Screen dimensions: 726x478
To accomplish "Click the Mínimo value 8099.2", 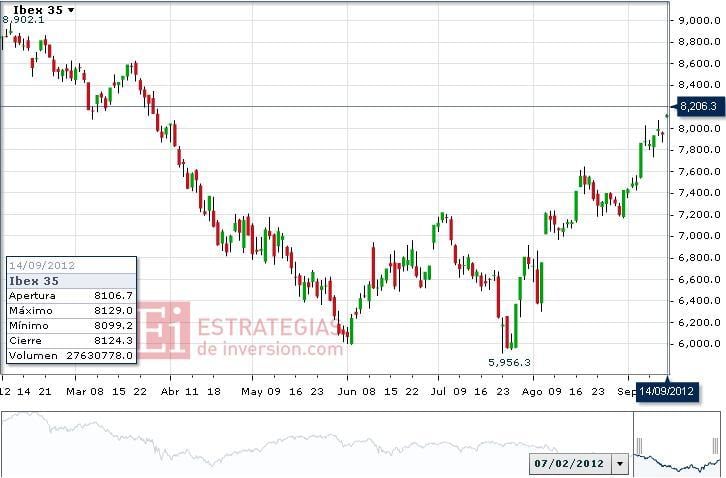I will point(113,326).
